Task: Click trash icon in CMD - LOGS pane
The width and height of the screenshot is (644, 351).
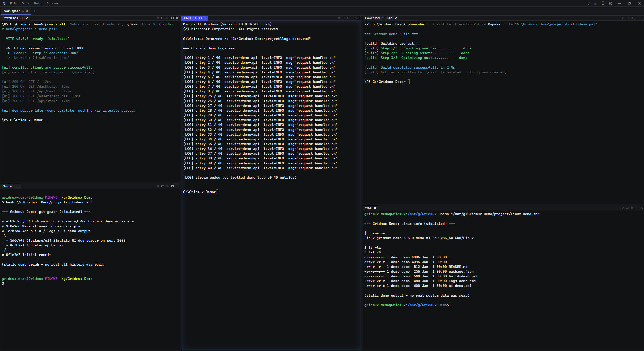Action: [348, 18]
